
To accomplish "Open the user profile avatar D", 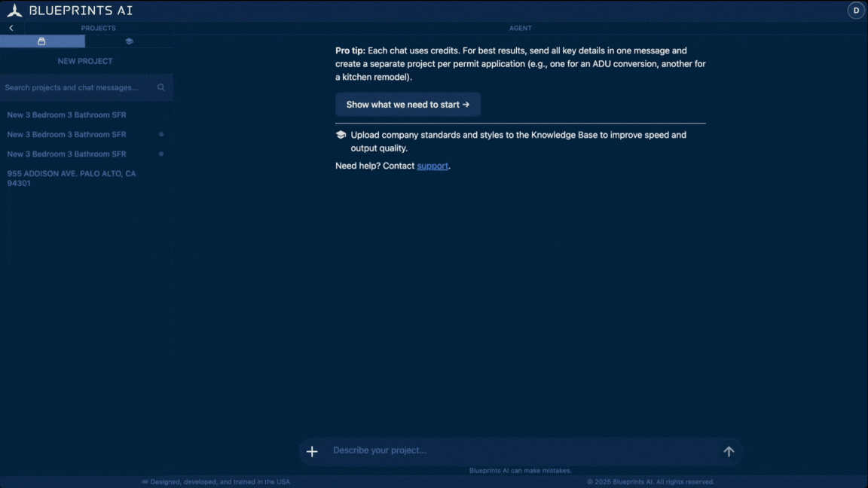I will pyautogui.click(x=856, y=11).
